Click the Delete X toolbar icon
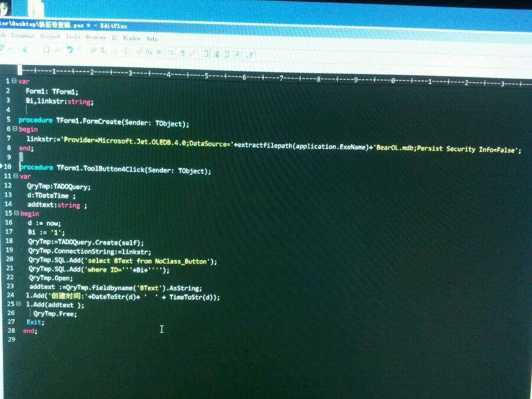Screen dimensions: 532x399 pyautogui.click(x=57, y=50)
